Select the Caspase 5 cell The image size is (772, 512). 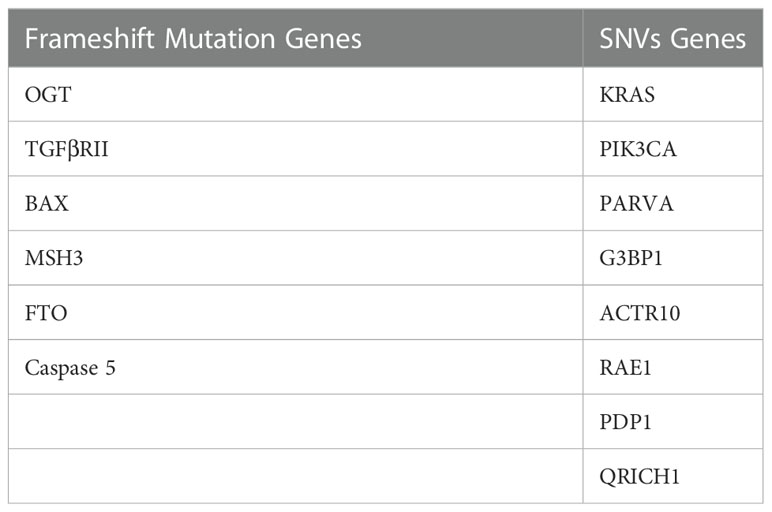pyautogui.click(x=295, y=367)
